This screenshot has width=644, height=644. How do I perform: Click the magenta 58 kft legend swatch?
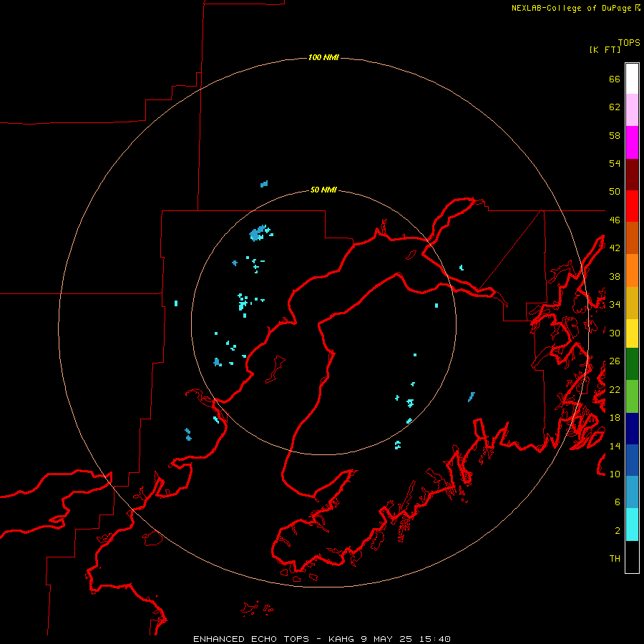[x=632, y=142]
